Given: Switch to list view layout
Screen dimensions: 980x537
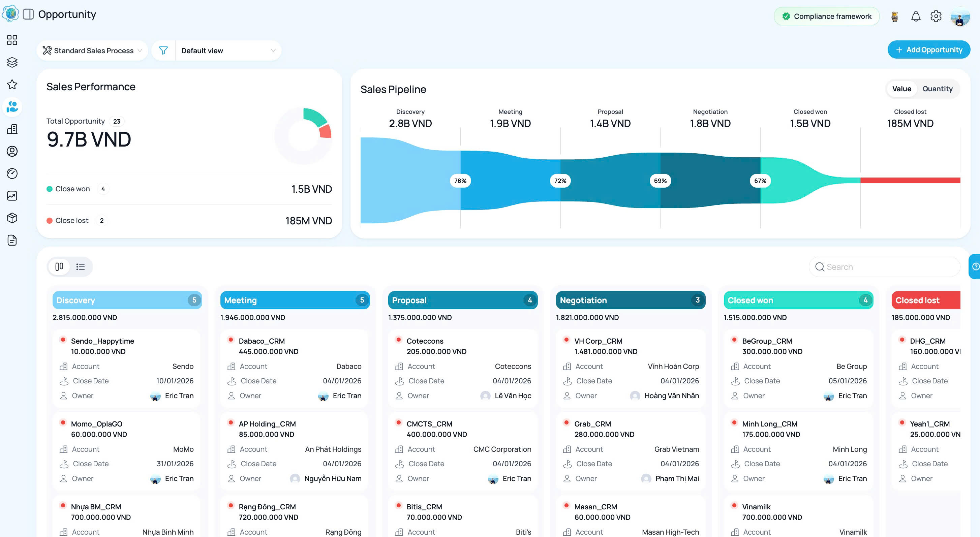Looking at the screenshot, I should click(x=80, y=266).
